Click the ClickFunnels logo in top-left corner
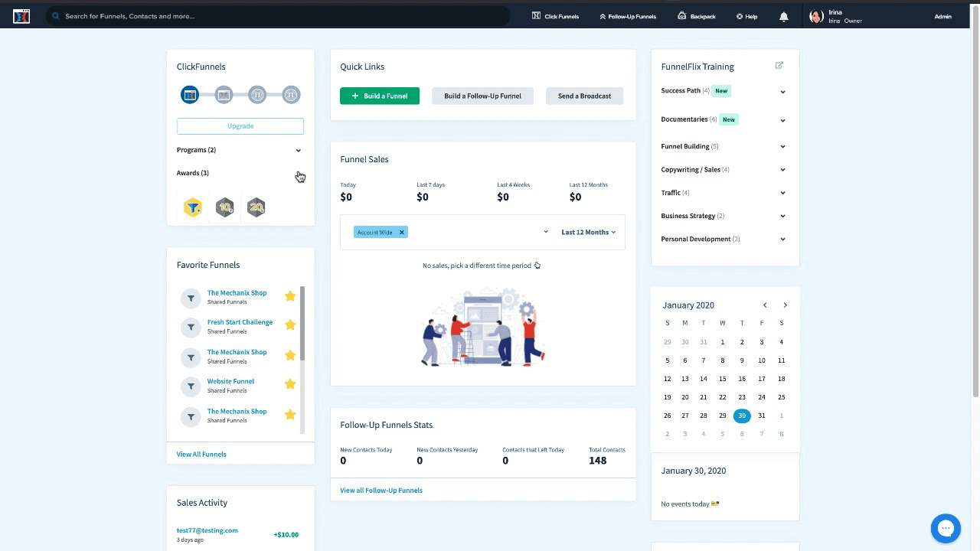Image resolution: width=980 pixels, height=551 pixels. click(21, 16)
